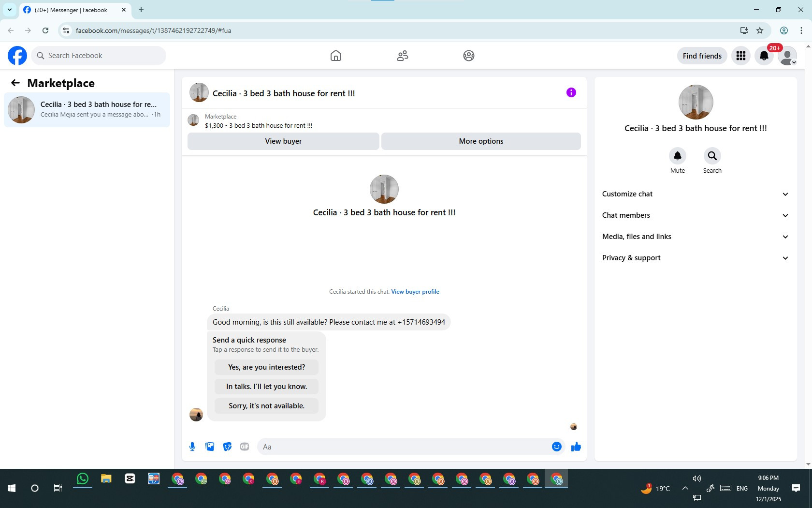Open WhatsApp from the taskbar
This screenshot has width=812, height=508.
(x=83, y=479)
